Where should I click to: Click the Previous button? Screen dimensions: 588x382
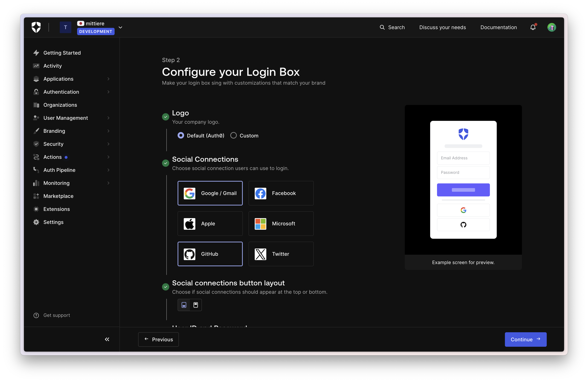click(x=158, y=339)
